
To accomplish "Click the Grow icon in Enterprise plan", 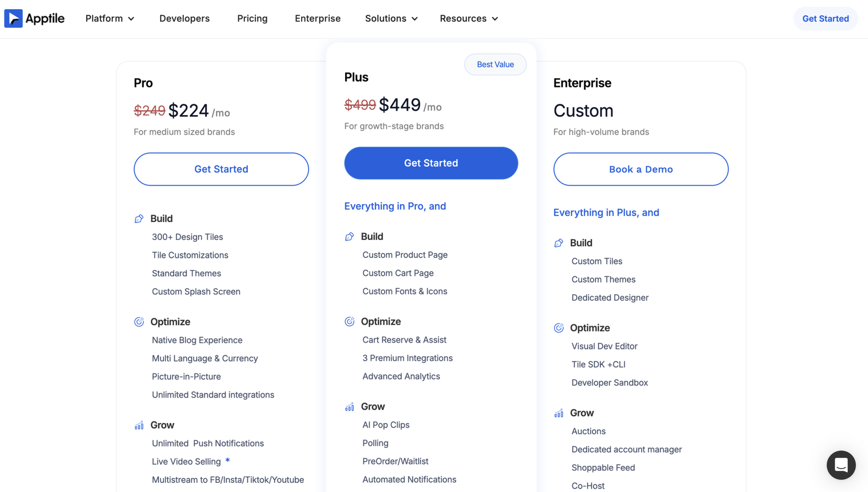I will 559,413.
